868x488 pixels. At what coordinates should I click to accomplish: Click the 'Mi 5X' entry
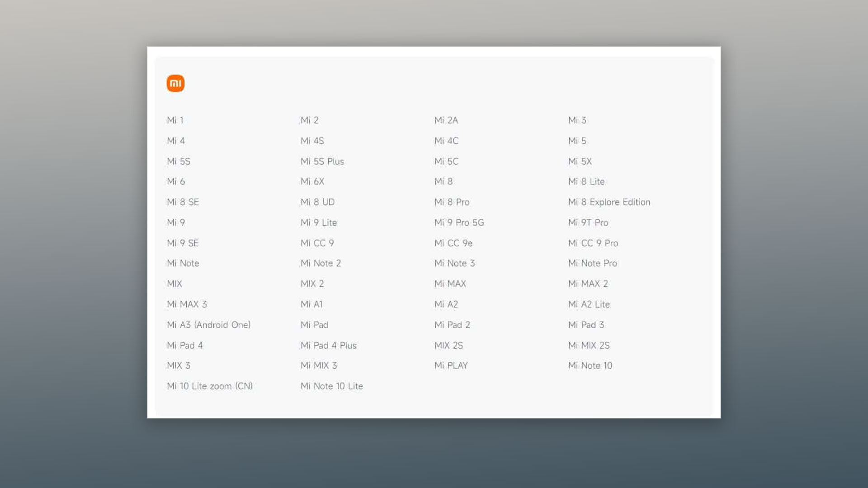(x=580, y=161)
